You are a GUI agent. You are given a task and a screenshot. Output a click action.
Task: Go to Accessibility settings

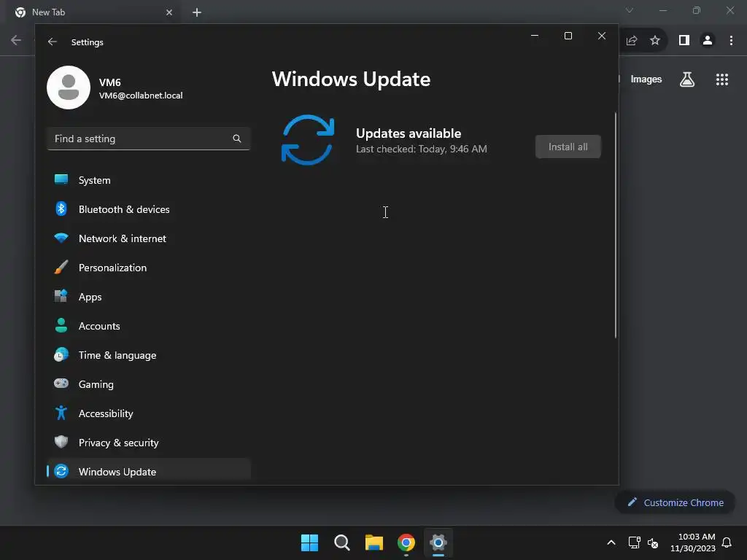pos(149,413)
